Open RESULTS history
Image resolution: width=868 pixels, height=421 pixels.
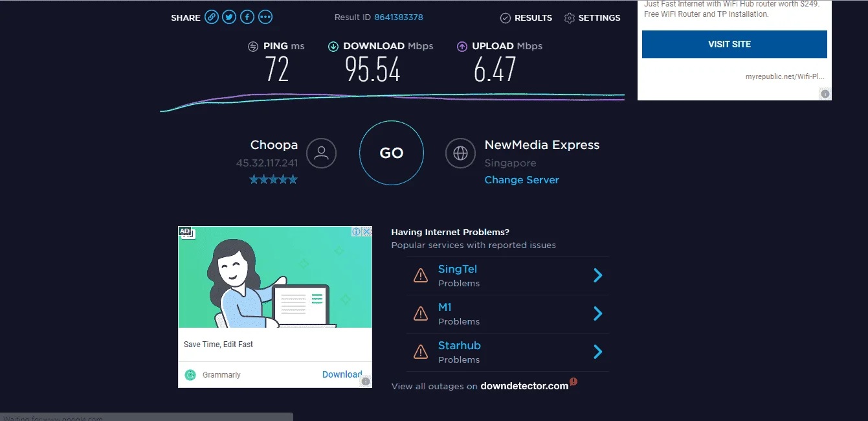533,18
